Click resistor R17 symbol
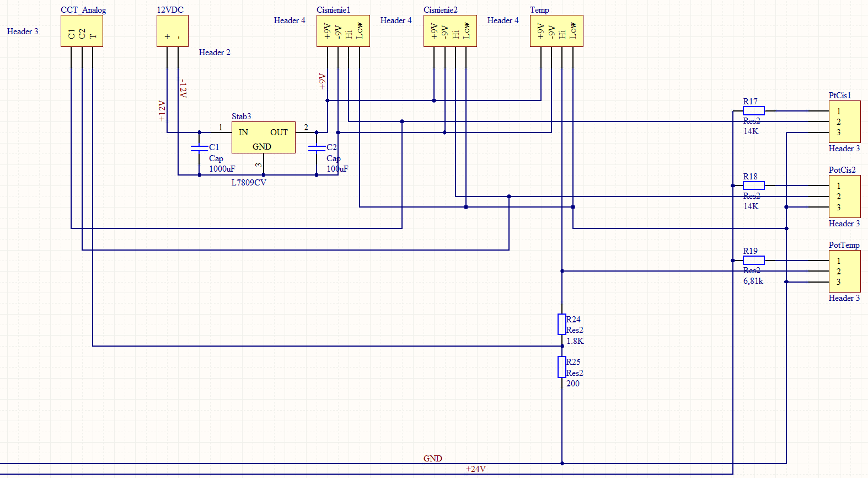This screenshot has width=868, height=478. pyautogui.click(x=754, y=111)
